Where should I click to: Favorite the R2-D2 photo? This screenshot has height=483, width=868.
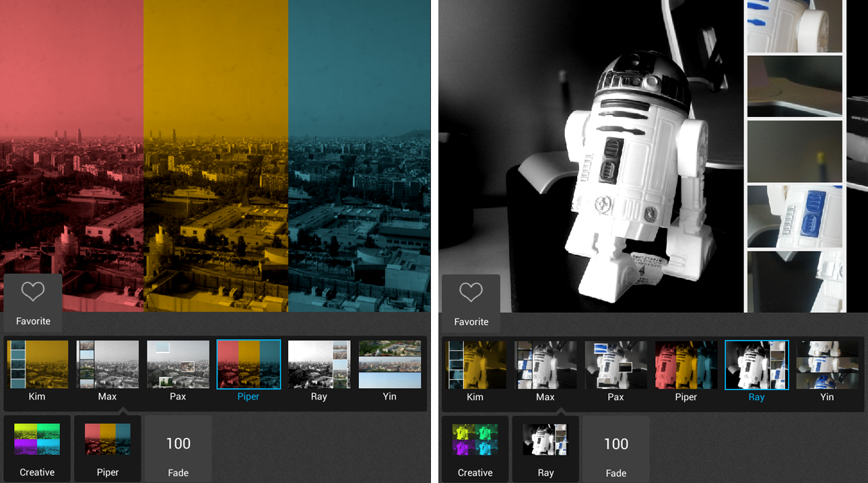click(471, 302)
